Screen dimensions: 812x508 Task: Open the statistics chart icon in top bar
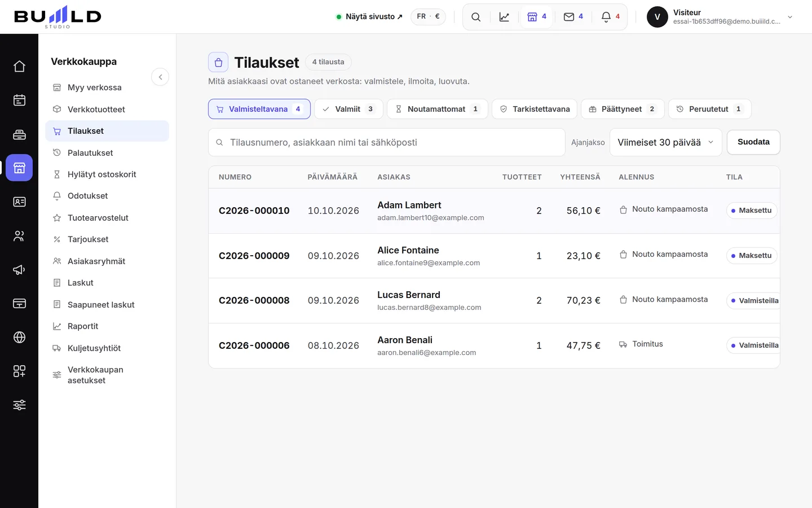504,17
